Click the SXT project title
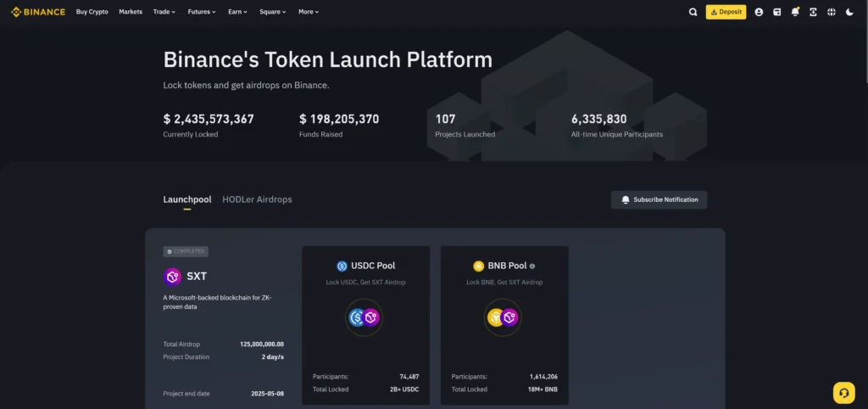 (x=197, y=277)
